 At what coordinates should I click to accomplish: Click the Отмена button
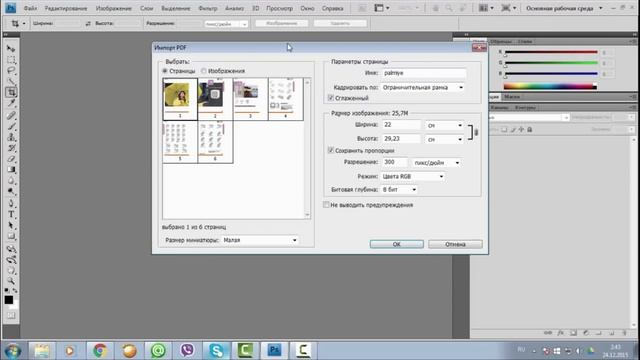[x=455, y=244]
